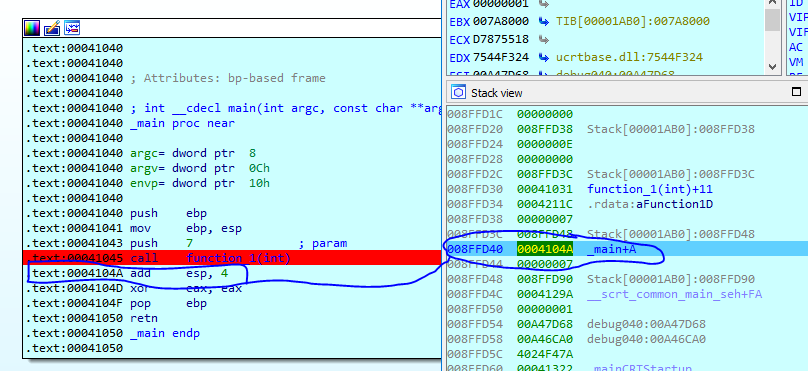Click the int __cdecl main prototype comment
Screen dimensions: 808x371
[285, 108]
